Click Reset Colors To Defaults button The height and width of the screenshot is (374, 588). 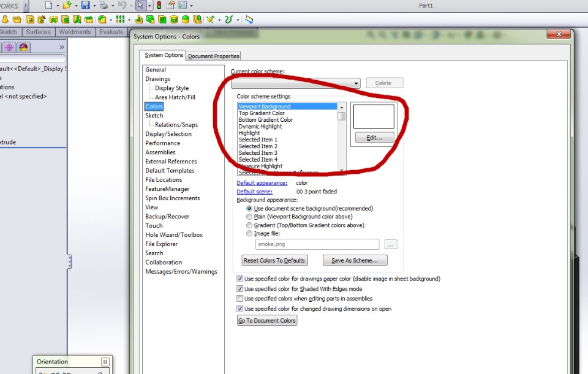274,260
